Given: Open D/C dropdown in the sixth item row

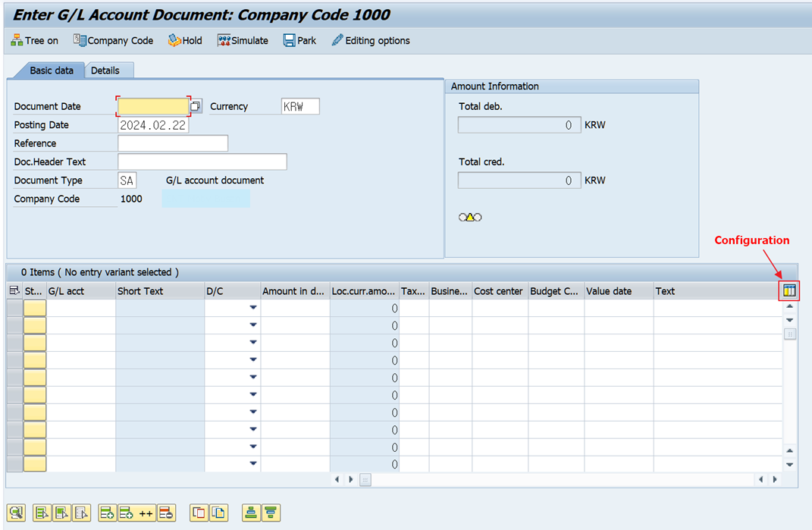Looking at the screenshot, I should coord(252,394).
